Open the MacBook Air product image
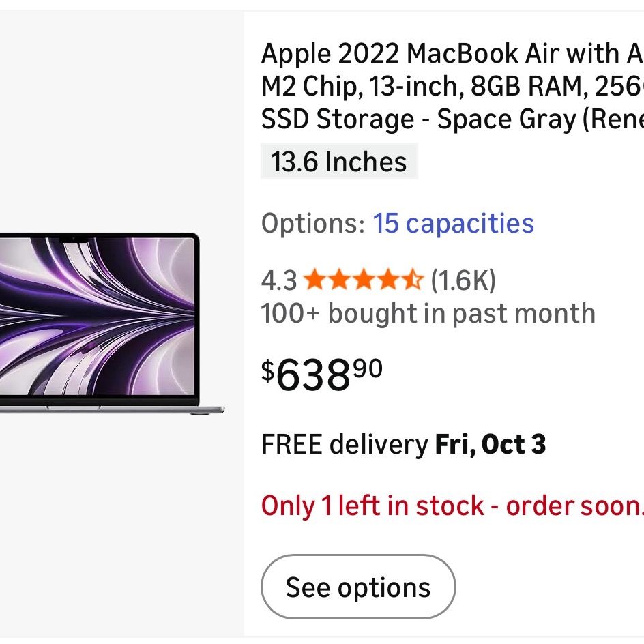Viewport: 644px width, 644px height. click(x=112, y=323)
